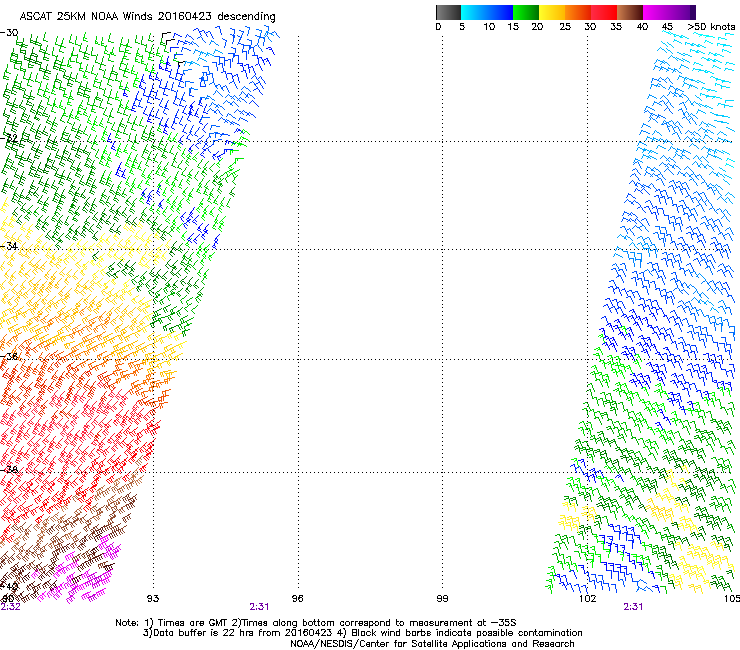Click the '25' legend scale label

(x=565, y=27)
